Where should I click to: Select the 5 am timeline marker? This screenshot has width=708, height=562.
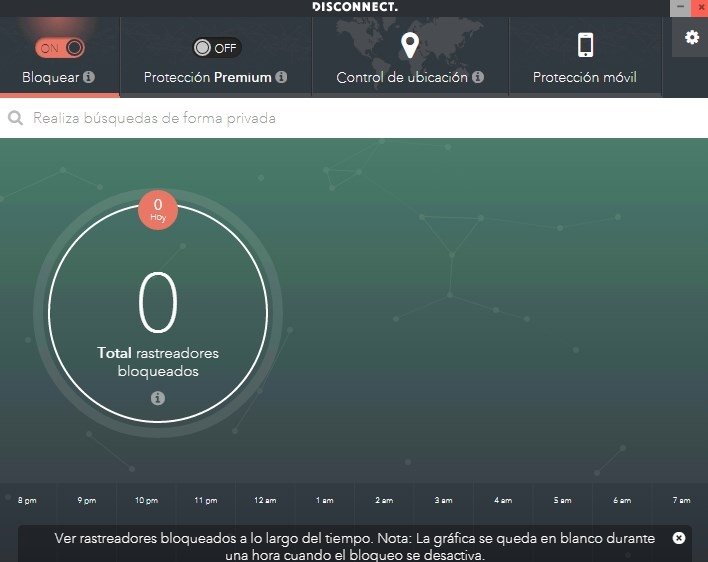563,500
